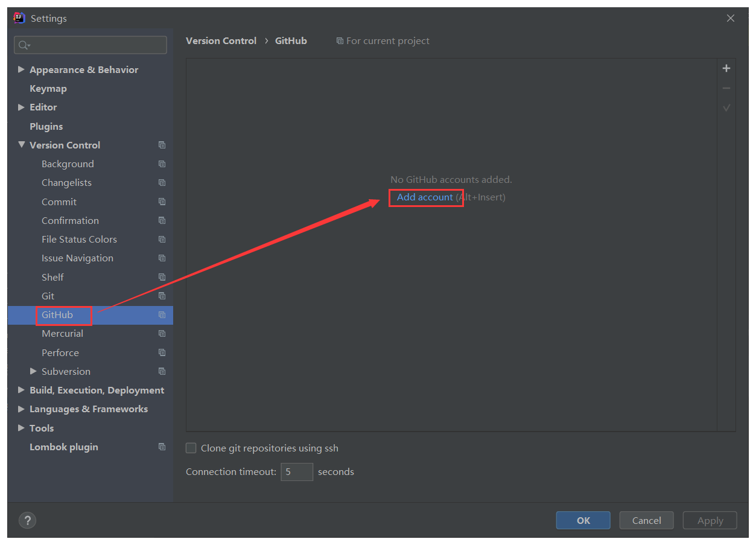Click the plus icon to add account

726,69
